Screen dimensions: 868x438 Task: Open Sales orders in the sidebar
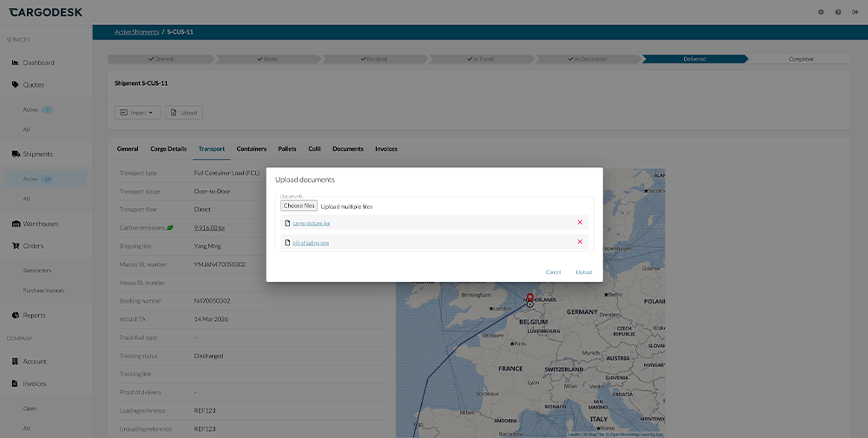pyautogui.click(x=37, y=271)
